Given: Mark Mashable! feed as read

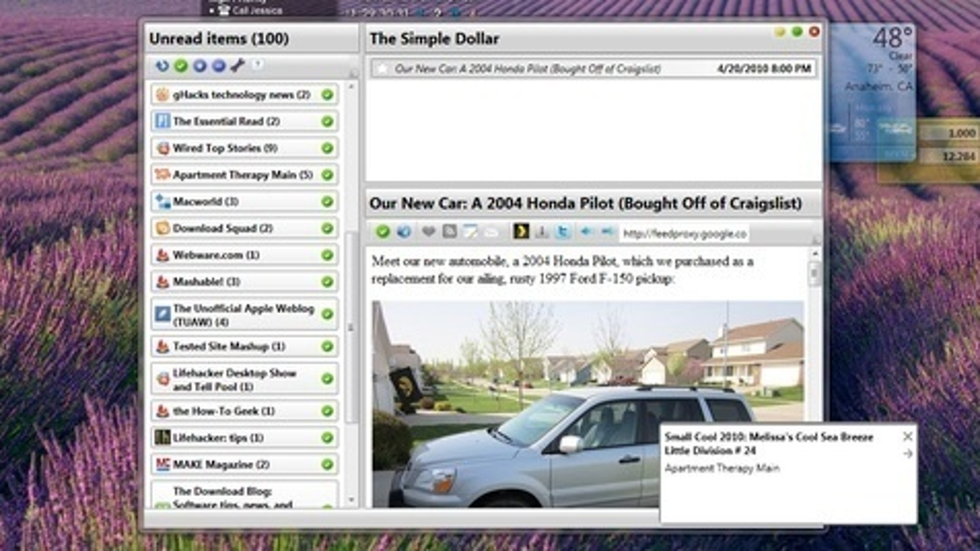Looking at the screenshot, I should (x=328, y=282).
